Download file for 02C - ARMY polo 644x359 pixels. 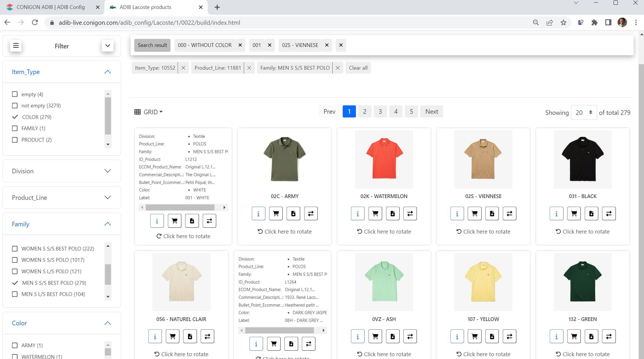pyautogui.click(x=293, y=214)
